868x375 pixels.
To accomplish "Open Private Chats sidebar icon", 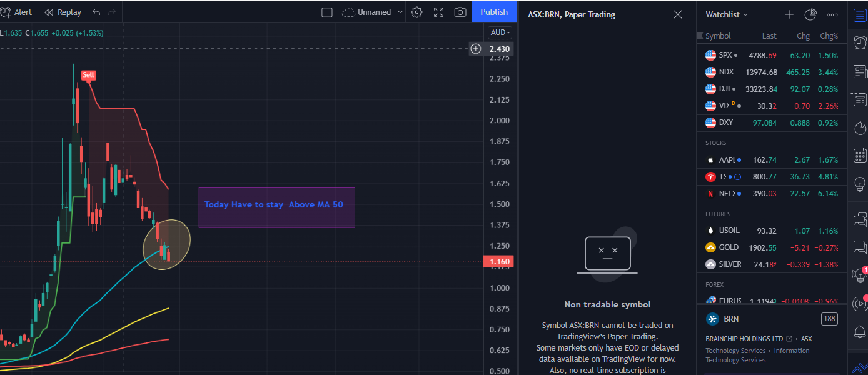I will pos(859,247).
